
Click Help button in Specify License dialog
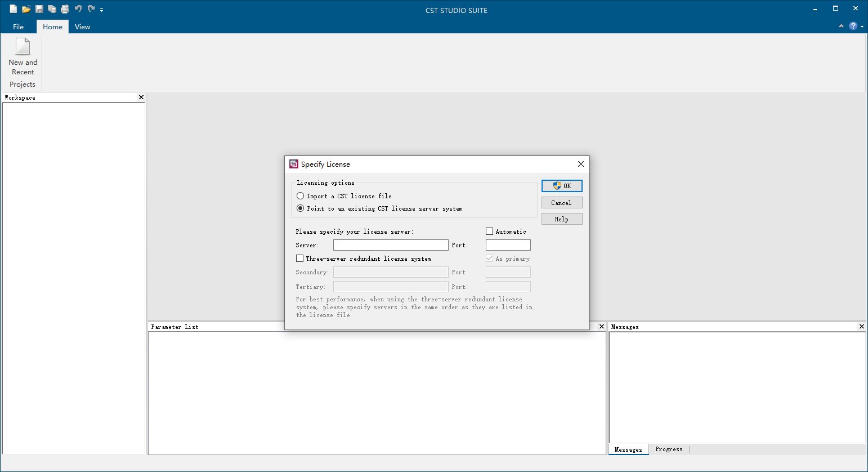tap(562, 219)
